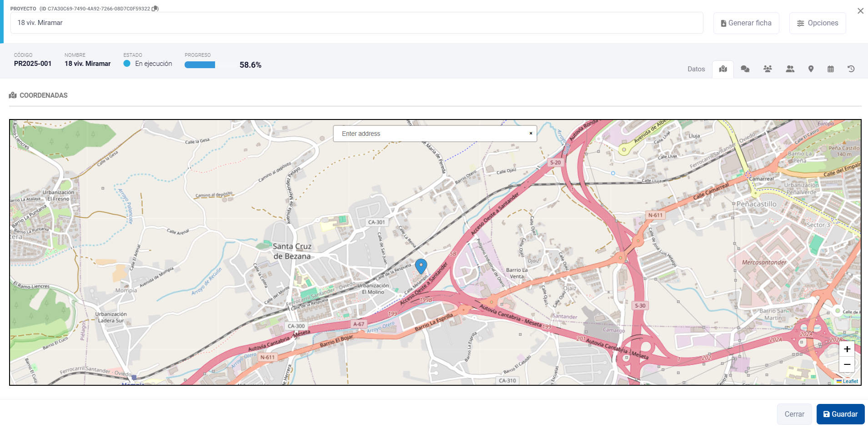868x428 pixels.
Task: Open the two-person contacts tab icon
Action: tap(790, 69)
